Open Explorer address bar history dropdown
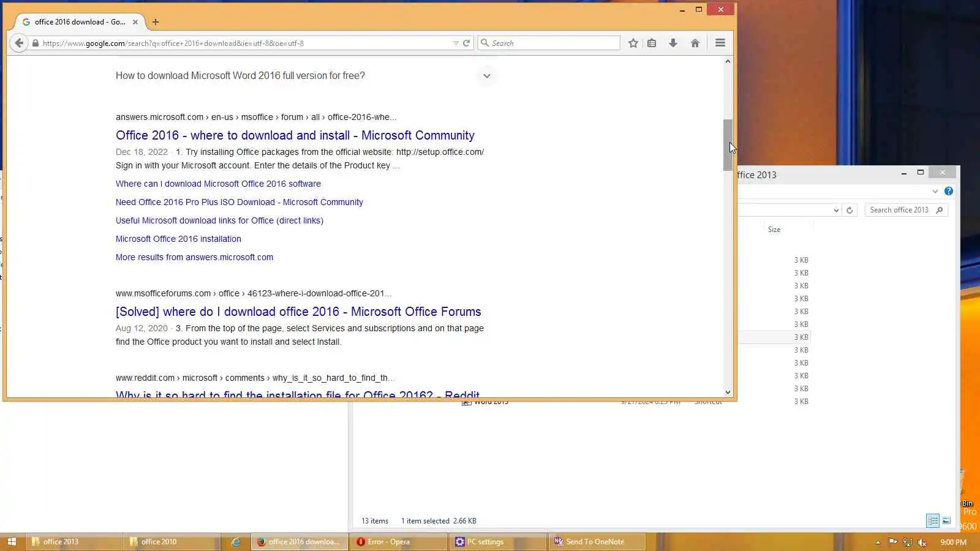 tap(836, 210)
